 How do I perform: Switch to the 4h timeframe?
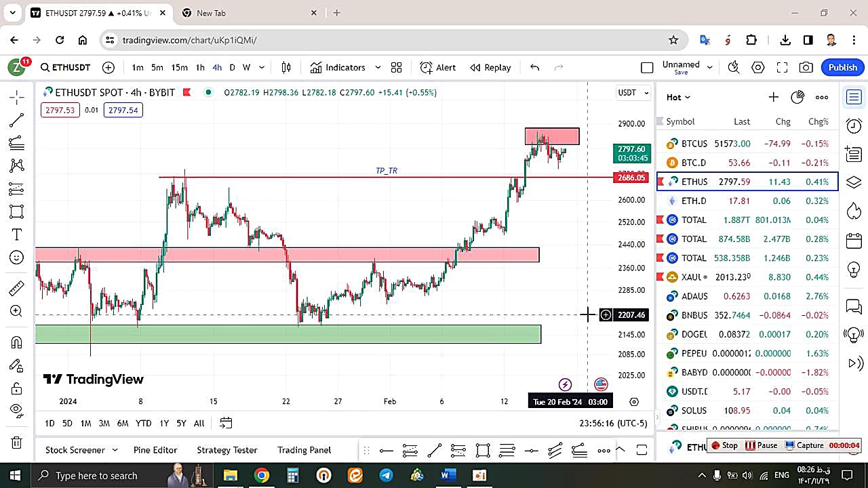point(217,67)
